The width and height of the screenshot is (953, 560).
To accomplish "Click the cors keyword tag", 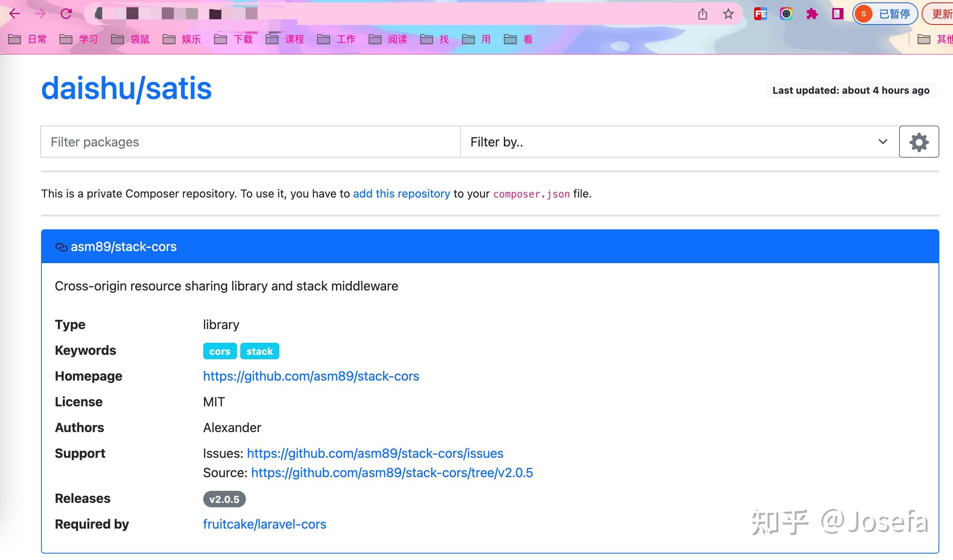I will 220,351.
